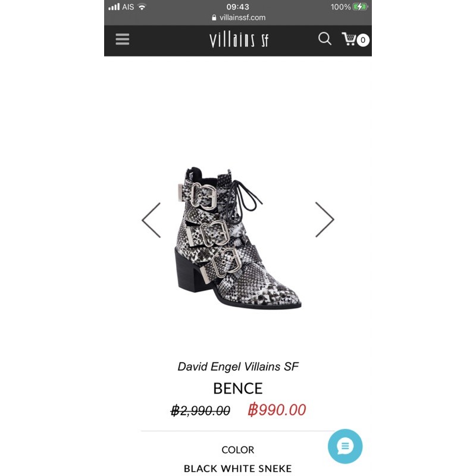Screen dimensions: 476x476
Task: Click the ฿990.00 sale price
Action: [x=277, y=410]
